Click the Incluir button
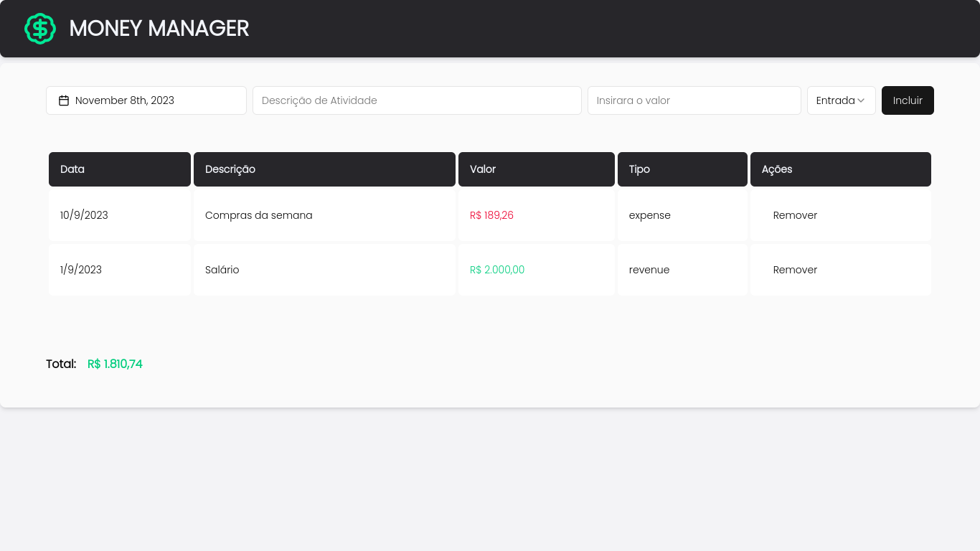 [x=908, y=100]
